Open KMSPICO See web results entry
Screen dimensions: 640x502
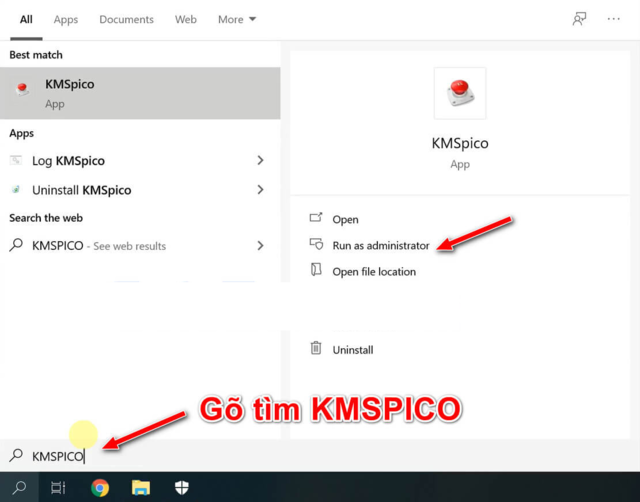click(x=140, y=246)
